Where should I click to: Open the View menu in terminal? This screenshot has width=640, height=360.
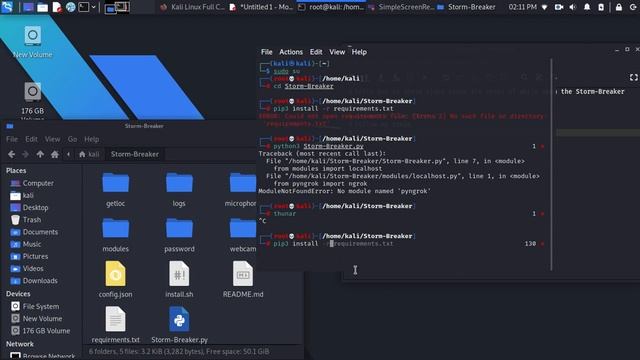tap(337, 52)
